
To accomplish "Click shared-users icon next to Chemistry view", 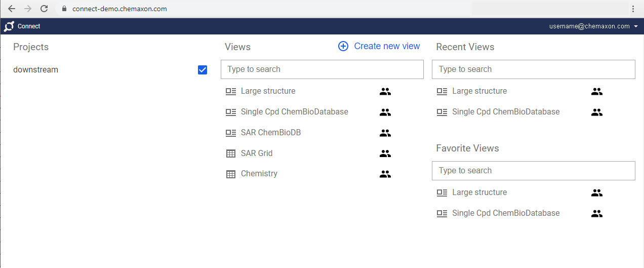I will (385, 174).
